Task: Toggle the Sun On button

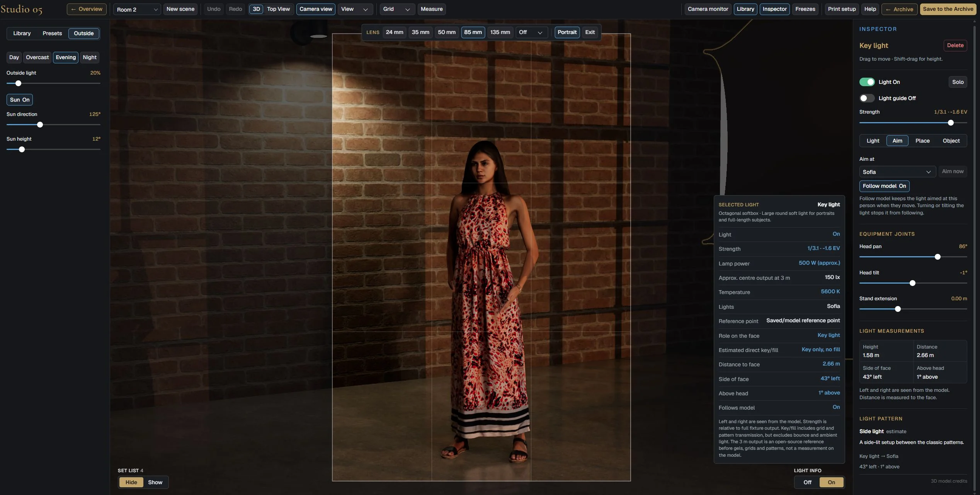Action: [20, 100]
